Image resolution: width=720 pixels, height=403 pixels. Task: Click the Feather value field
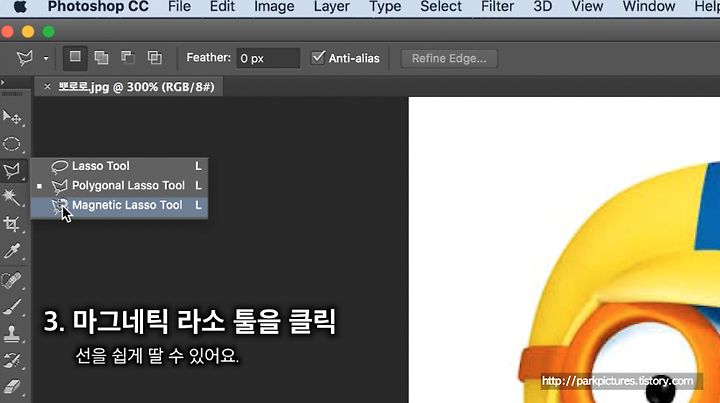(268, 58)
